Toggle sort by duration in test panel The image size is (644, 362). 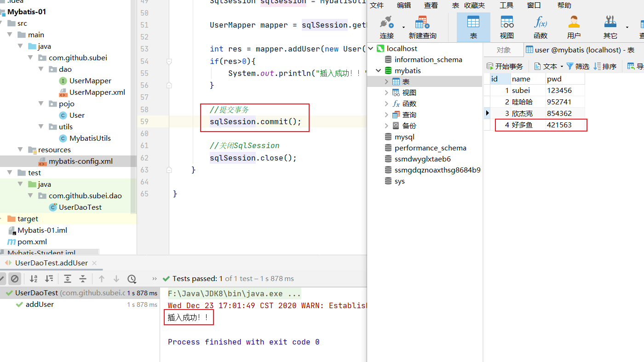pyautogui.click(x=49, y=279)
